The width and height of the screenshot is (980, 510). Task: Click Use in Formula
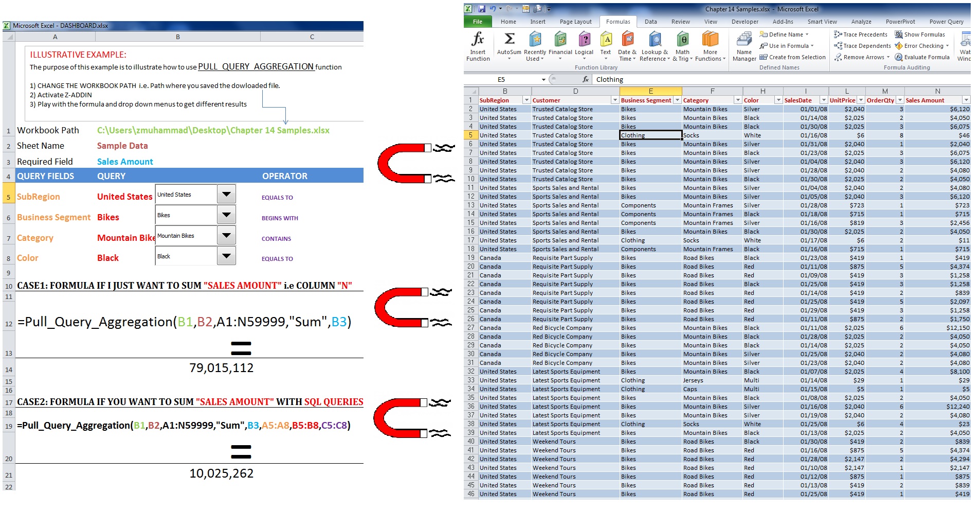point(787,46)
